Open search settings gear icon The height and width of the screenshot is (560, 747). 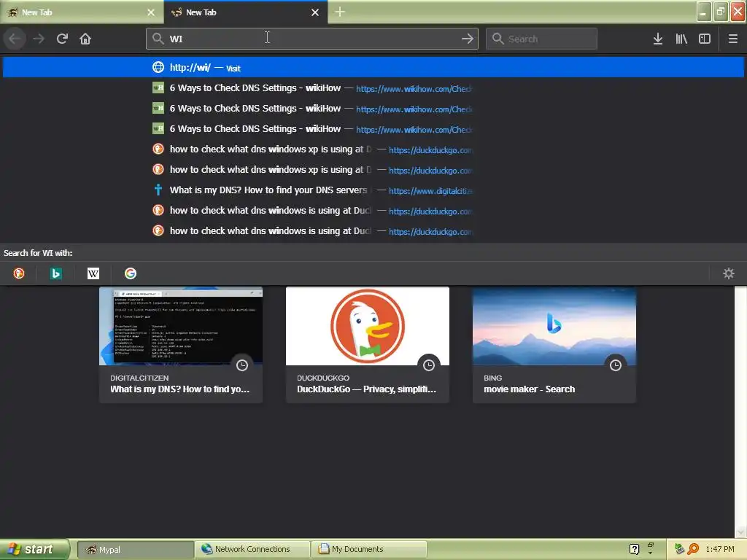[729, 273]
